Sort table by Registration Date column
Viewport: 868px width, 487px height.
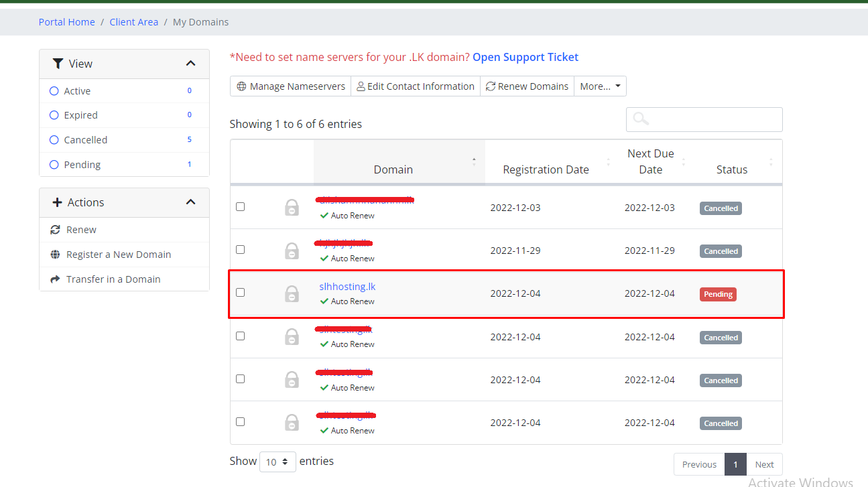click(x=546, y=169)
